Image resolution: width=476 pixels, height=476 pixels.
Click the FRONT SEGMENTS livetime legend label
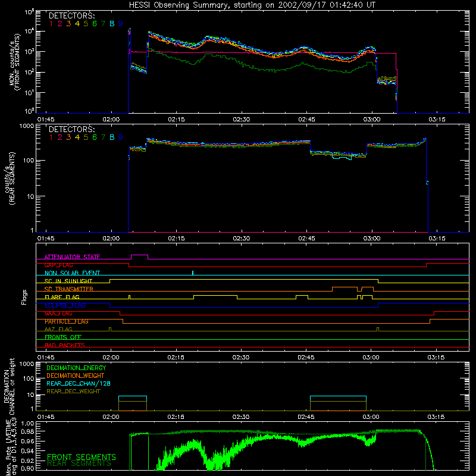tap(82, 457)
